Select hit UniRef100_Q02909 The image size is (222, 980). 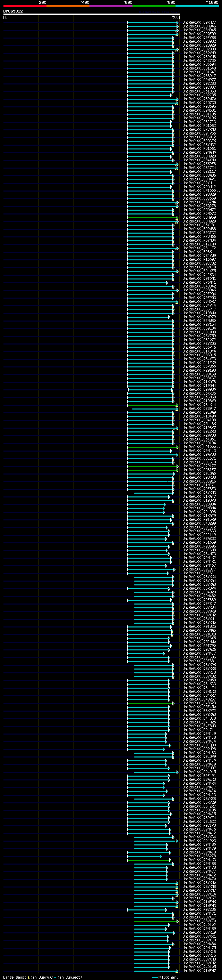199,49
